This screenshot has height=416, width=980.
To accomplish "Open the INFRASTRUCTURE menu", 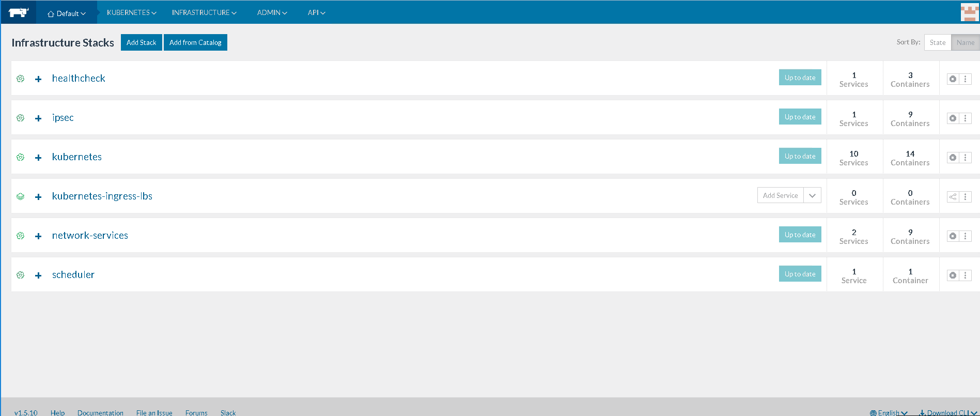I will [x=204, y=12].
